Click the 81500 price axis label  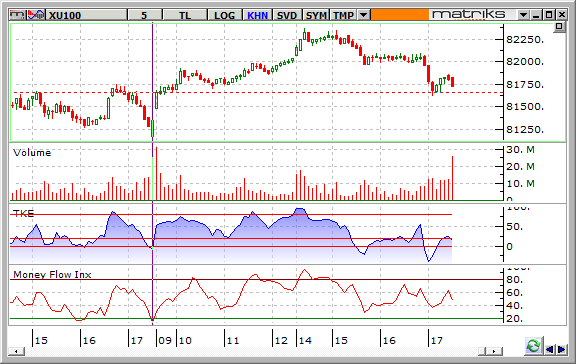525,107
